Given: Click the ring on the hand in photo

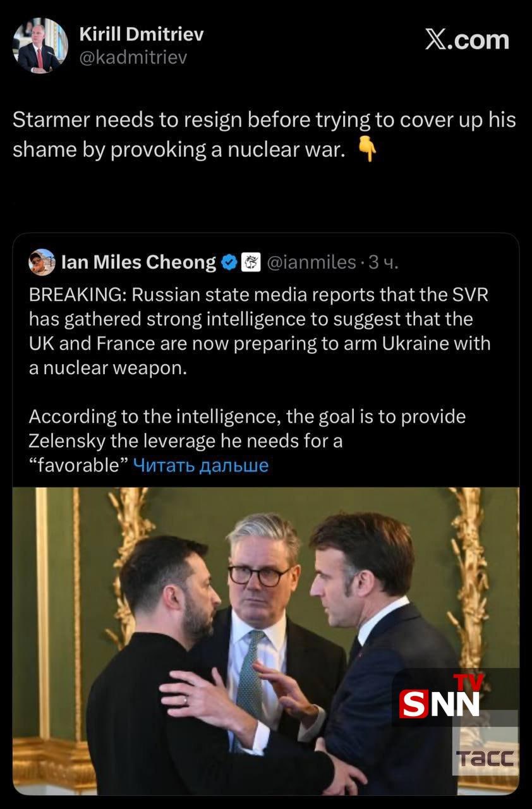Looking at the screenshot, I should tap(184, 700).
